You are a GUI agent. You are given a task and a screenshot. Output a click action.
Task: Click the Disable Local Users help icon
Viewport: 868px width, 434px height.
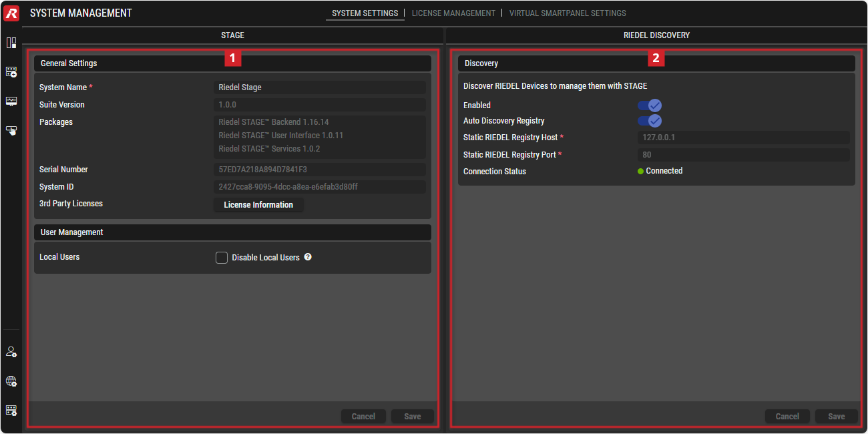[x=308, y=257]
